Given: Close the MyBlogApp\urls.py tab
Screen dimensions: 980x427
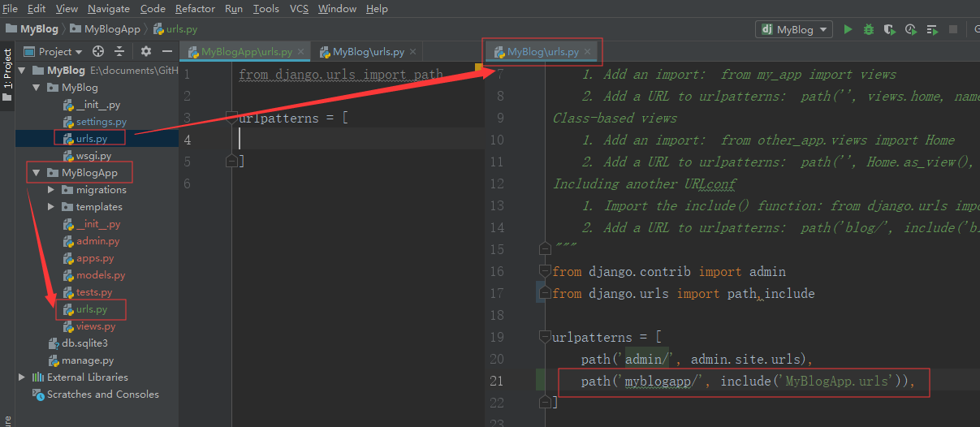Looking at the screenshot, I should (301, 52).
